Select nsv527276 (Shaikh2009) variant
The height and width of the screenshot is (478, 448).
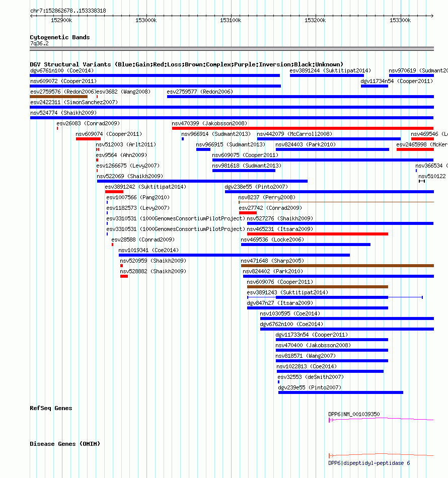[340, 223]
